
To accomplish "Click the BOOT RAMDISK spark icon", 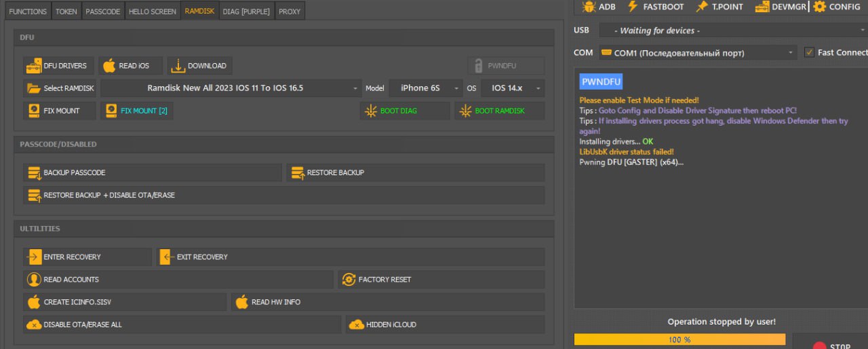I will coord(465,111).
